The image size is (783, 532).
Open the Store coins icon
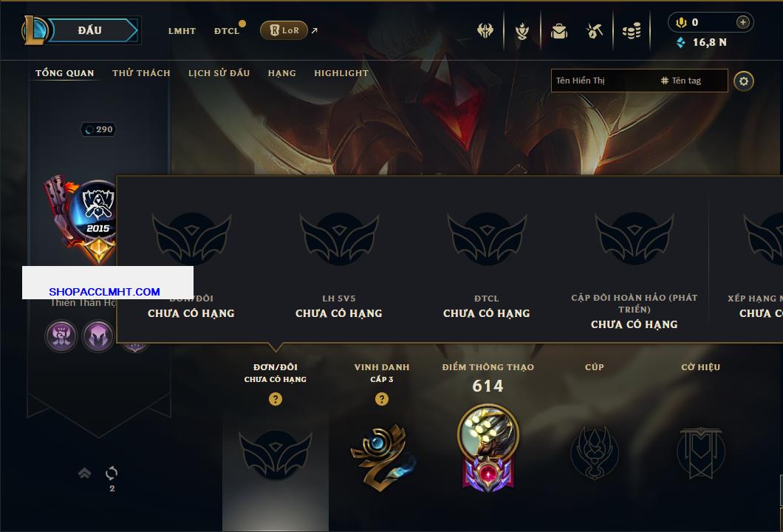(631, 32)
